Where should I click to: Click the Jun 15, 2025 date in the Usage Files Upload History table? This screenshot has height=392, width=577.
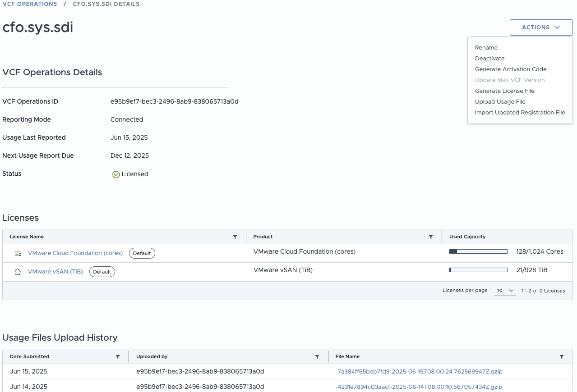pyautogui.click(x=28, y=372)
